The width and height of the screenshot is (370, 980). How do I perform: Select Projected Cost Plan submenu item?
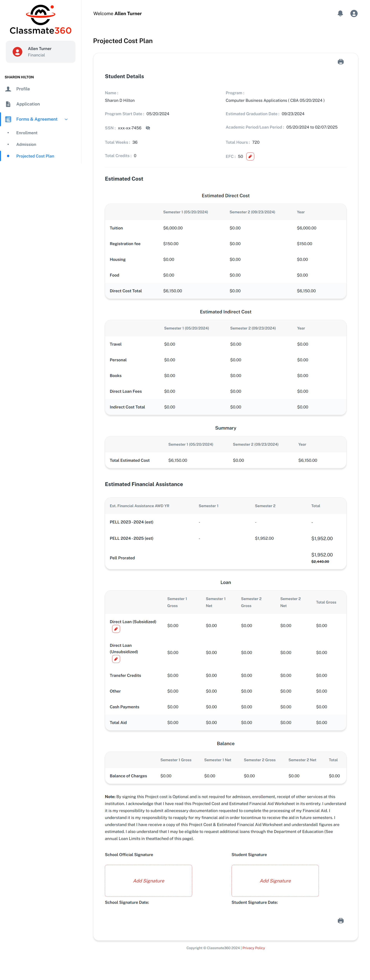click(35, 156)
